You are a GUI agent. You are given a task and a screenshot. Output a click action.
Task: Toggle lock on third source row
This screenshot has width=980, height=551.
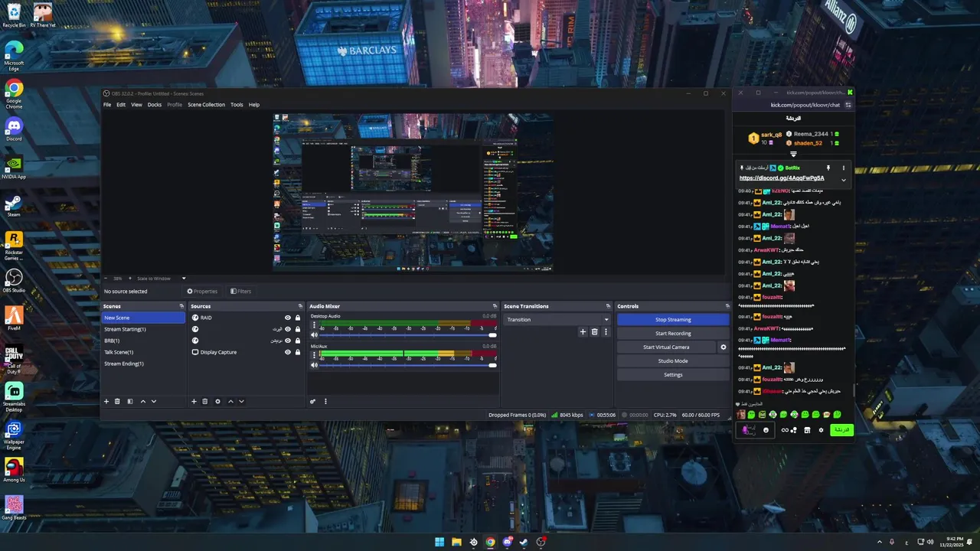click(298, 341)
